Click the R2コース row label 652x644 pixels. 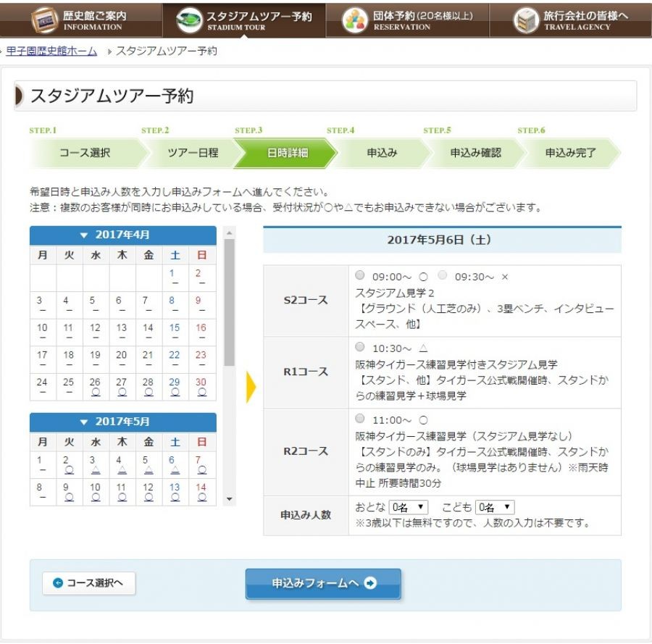pyautogui.click(x=306, y=451)
